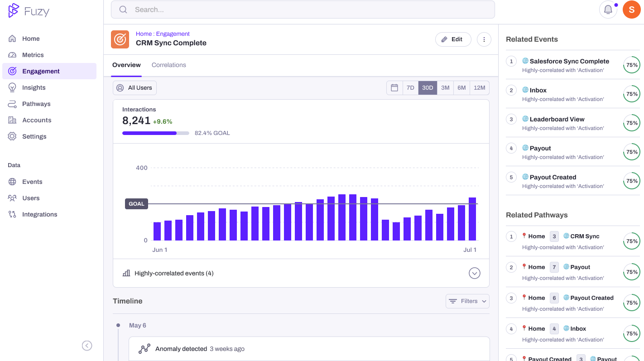Click the Jul 1 bar in chart
Screen dimensions: 644x361
point(472,219)
